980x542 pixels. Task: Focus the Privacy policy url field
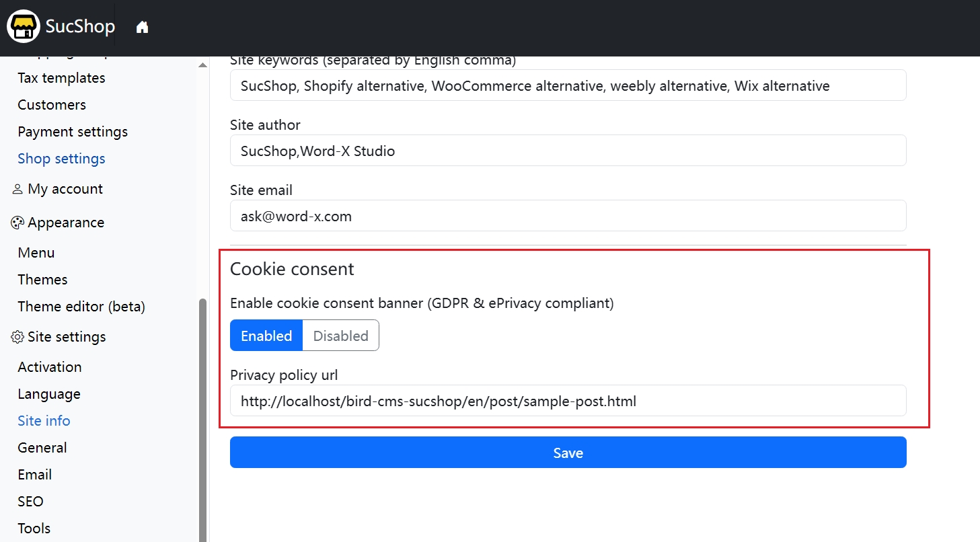[568, 401]
